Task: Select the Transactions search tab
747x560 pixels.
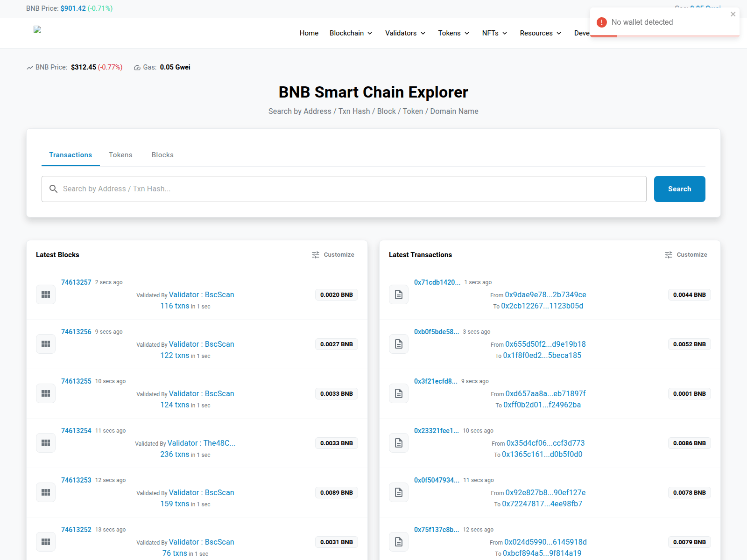Action: pos(70,155)
